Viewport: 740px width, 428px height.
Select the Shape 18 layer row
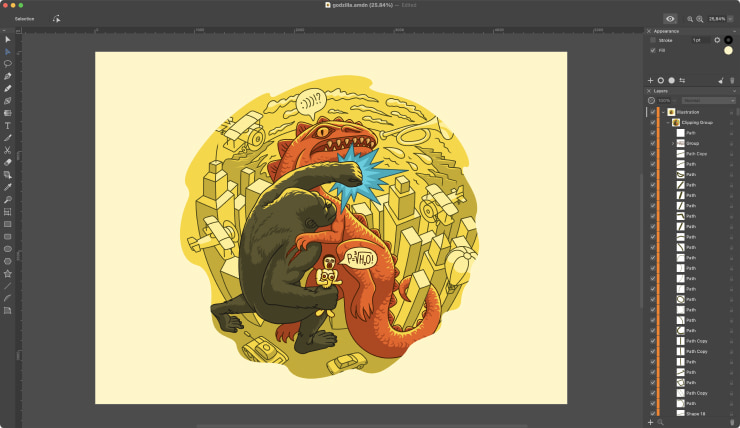tap(693, 414)
